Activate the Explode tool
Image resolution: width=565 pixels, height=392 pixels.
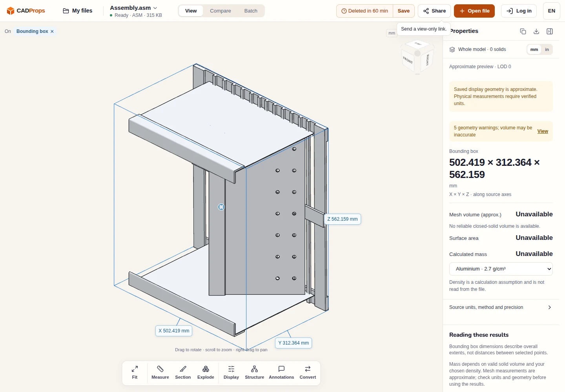coord(206,372)
